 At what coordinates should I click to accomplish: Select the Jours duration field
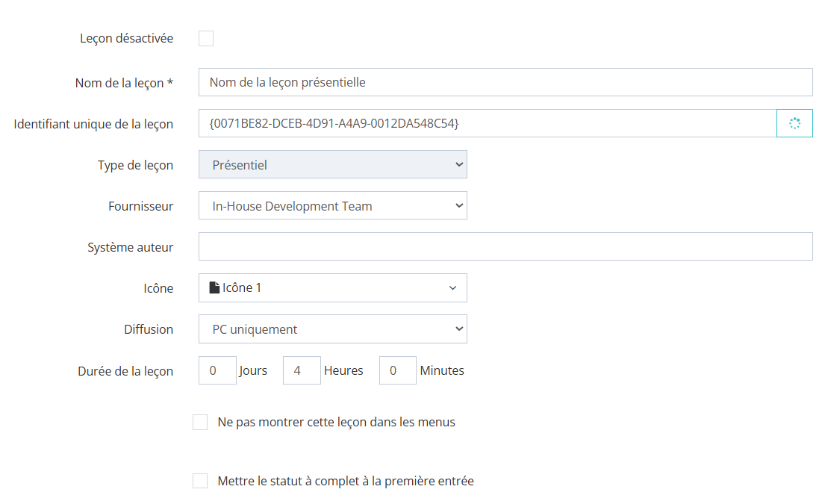click(x=217, y=370)
